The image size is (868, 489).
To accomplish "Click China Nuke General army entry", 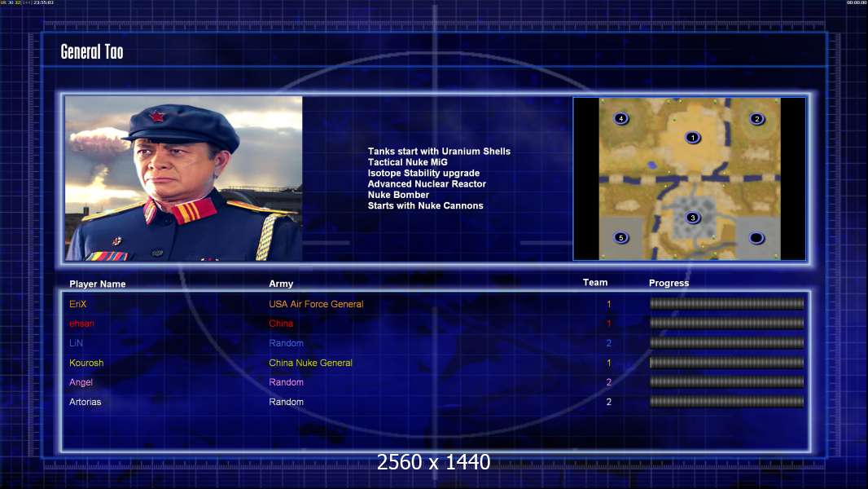I will pyautogui.click(x=310, y=363).
